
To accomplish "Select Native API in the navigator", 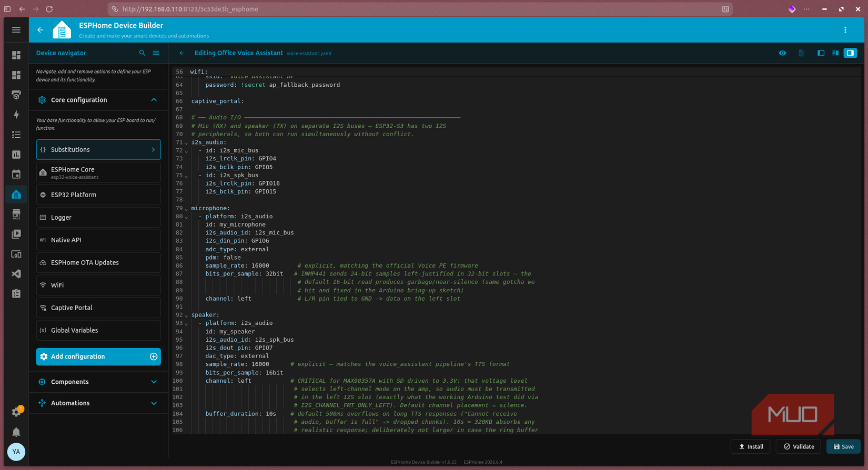I will point(98,240).
